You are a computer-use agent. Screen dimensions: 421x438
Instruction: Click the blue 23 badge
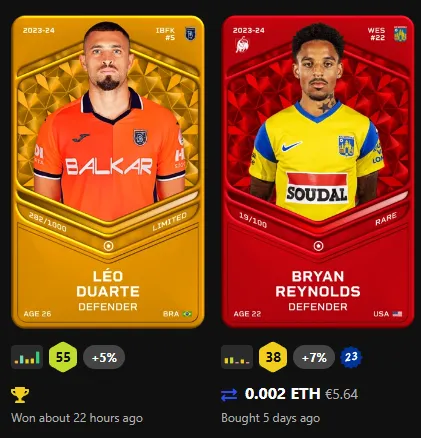[x=351, y=357]
